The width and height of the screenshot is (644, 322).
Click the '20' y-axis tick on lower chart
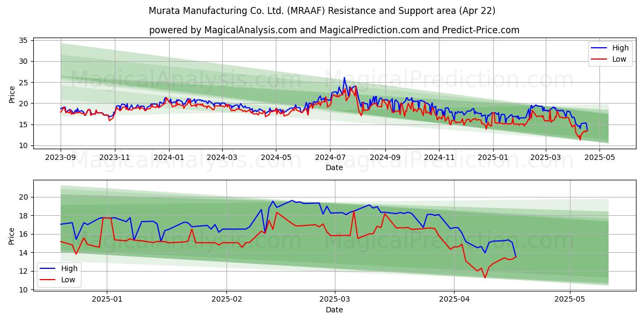24,197
